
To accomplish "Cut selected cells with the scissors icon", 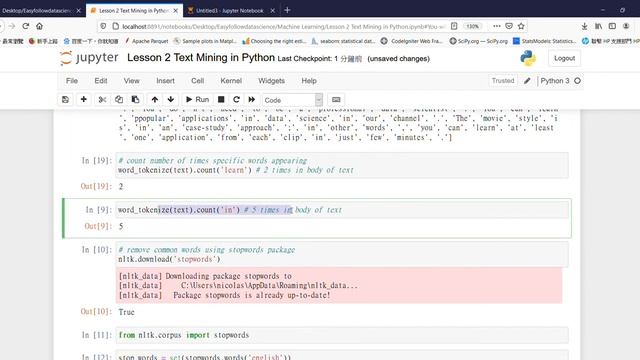I will [x=102, y=100].
